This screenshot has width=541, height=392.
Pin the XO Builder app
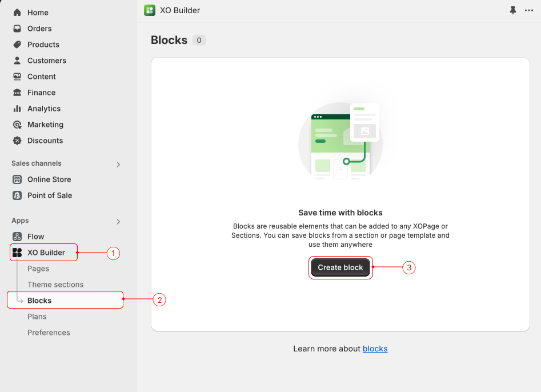(512, 10)
